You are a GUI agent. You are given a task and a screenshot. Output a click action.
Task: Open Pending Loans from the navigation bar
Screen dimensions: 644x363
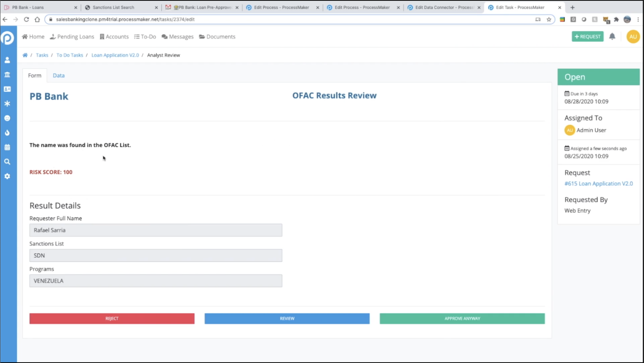tap(72, 37)
